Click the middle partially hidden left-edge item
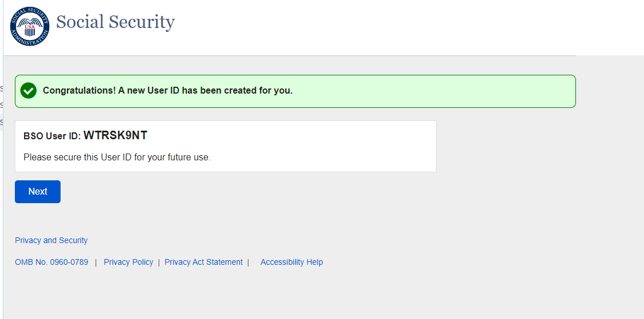Screen dimensions: 644x319 2,105
